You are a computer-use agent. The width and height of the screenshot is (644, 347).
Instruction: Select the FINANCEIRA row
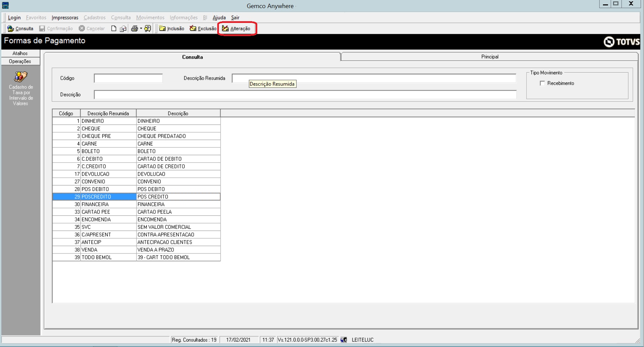(136, 204)
